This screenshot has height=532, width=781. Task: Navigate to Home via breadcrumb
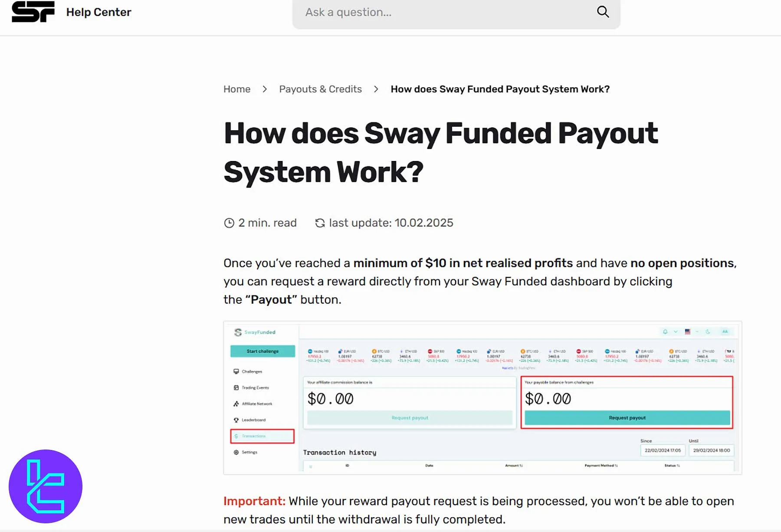(237, 89)
